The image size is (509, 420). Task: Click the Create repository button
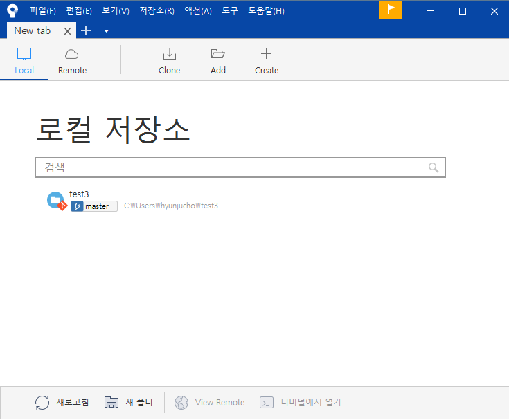click(267, 62)
